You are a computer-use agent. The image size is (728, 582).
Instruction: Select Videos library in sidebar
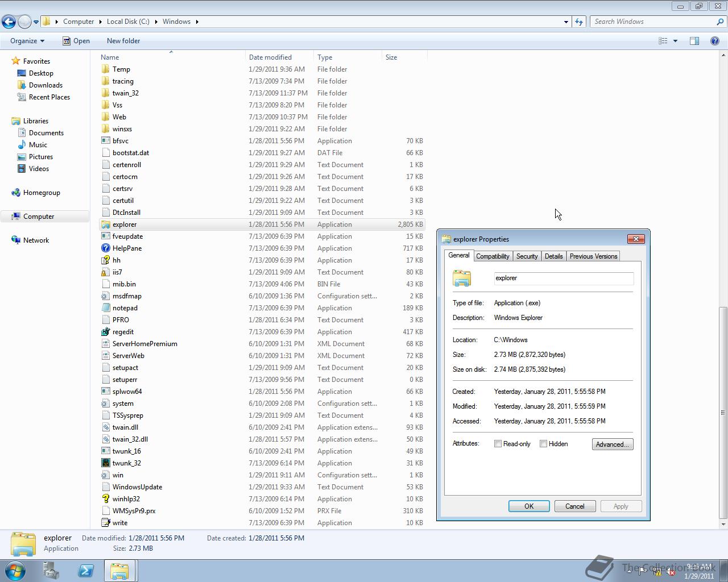pos(39,169)
